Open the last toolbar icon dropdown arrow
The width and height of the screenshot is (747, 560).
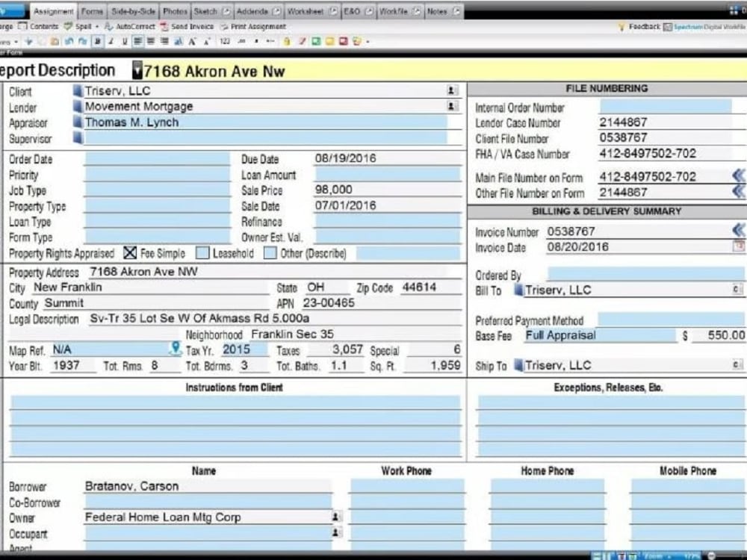tap(368, 42)
